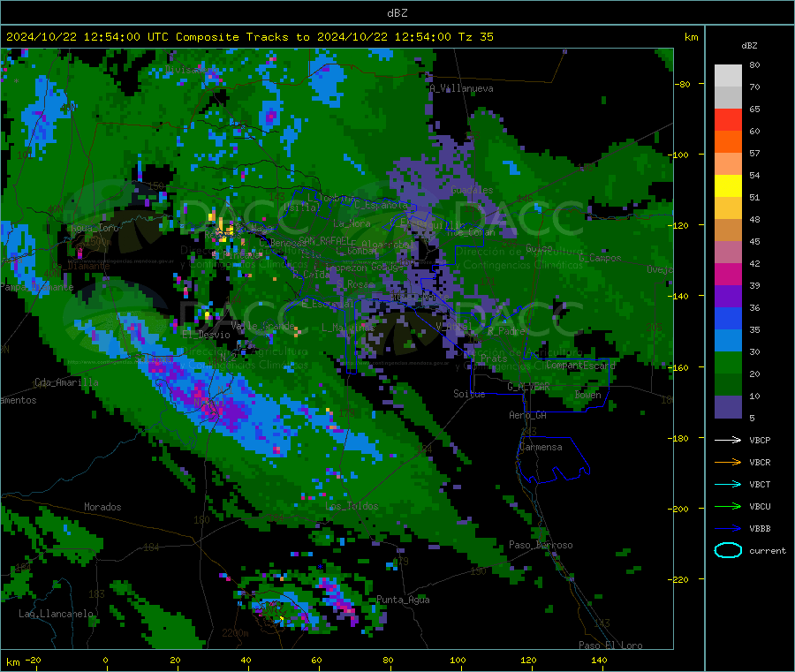
Task: Click the Laq.Llancanelo map label
Action: point(56,614)
